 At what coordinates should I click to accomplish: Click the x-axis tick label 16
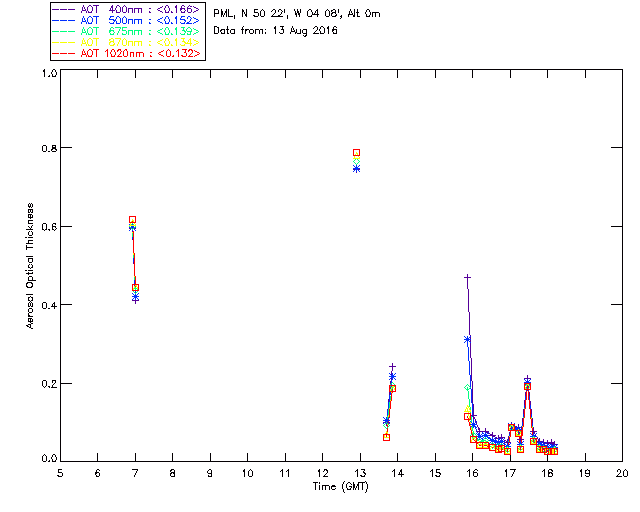point(473,473)
